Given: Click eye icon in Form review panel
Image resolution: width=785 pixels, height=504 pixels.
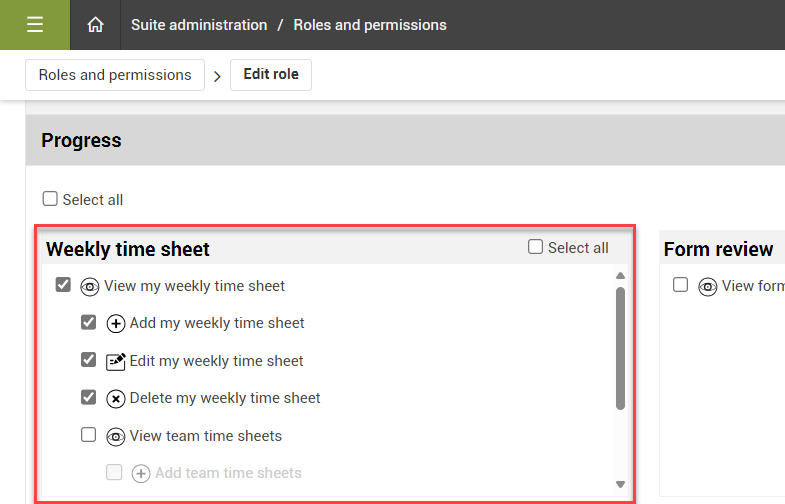Looking at the screenshot, I should pyautogui.click(x=708, y=287).
